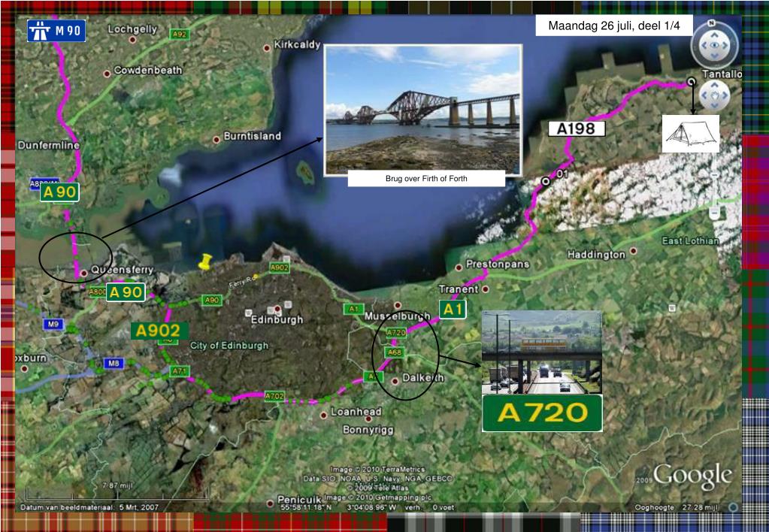Click the look-up arrow on the eye joystick
Screen dimensions: 769x532
click(x=714, y=35)
